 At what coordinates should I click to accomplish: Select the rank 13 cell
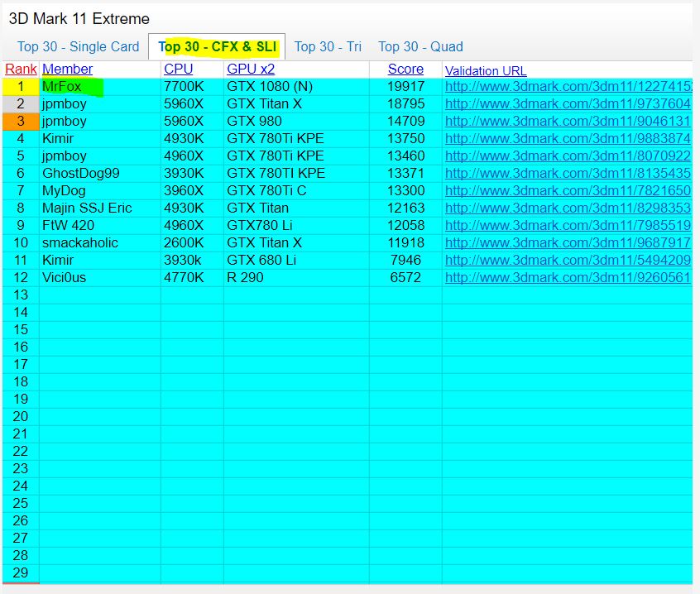[21, 295]
